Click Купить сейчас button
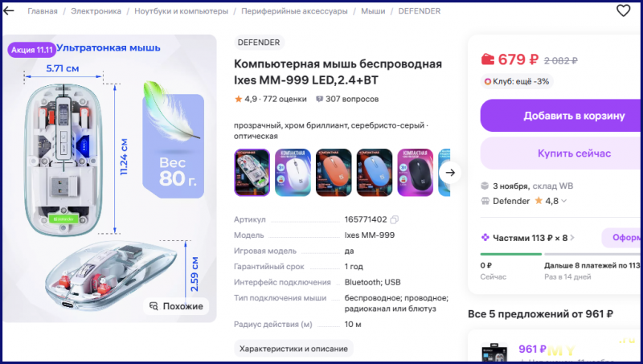This screenshot has width=643, height=364. (561, 153)
